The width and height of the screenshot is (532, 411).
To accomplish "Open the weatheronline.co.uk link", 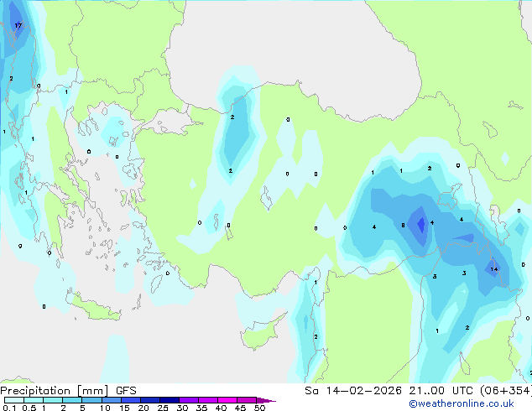I will point(462,403).
